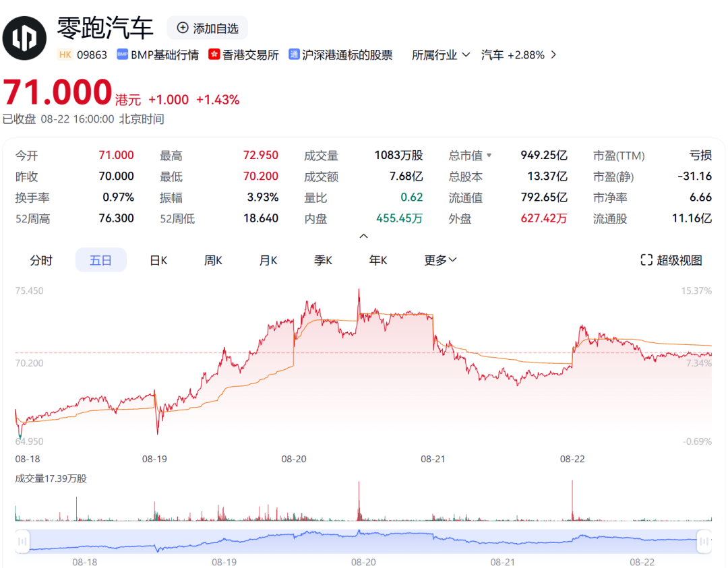Collapse the stats panel with the up chevron
This screenshot has width=728, height=568.
363,236
